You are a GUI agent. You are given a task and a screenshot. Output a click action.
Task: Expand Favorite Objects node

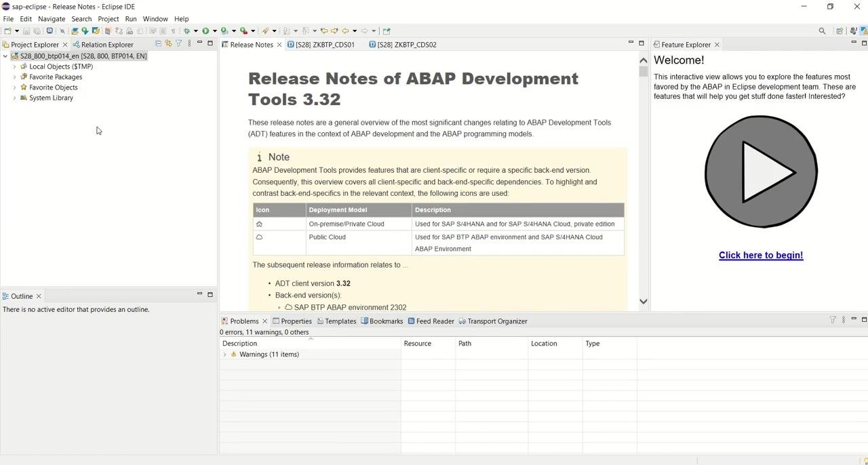14,87
